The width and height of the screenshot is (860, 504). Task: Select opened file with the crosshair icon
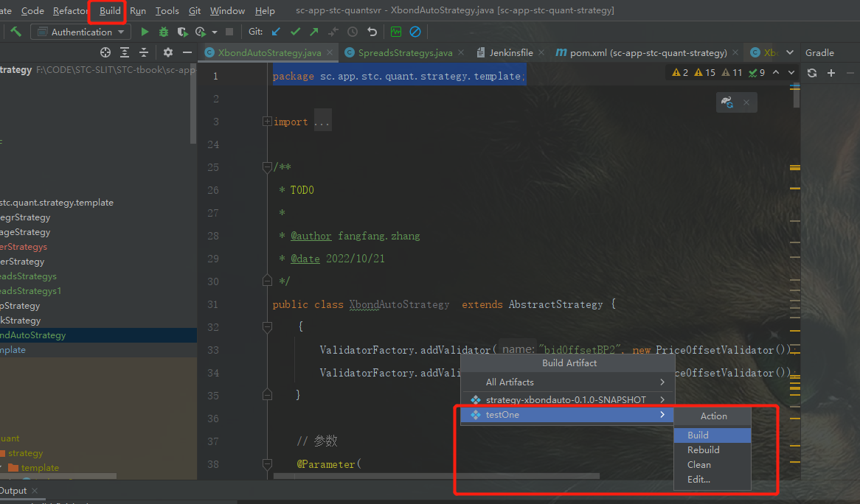pyautogui.click(x=105, y=52)
